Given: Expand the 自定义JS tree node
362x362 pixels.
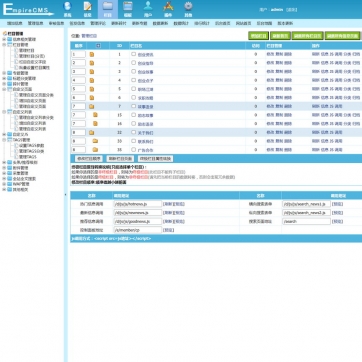Looking at the screenshot, I should pos(4,134).
